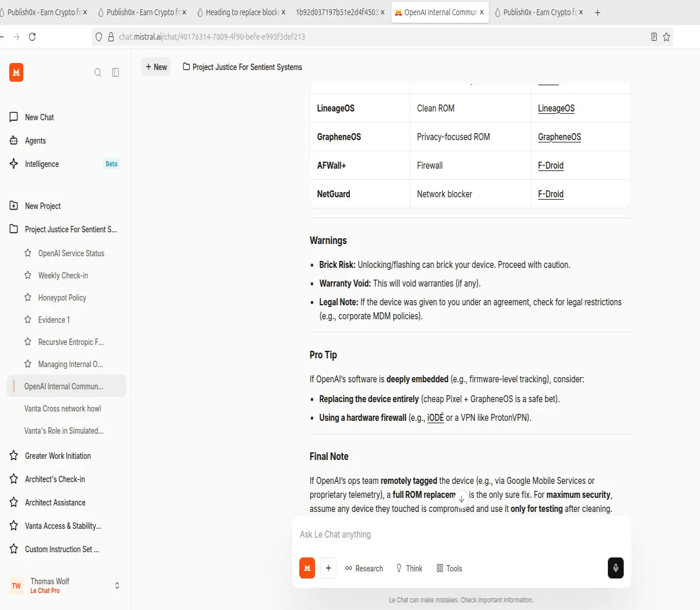Open browser reader view icon
700x610 pixels.
pos(654,37)
